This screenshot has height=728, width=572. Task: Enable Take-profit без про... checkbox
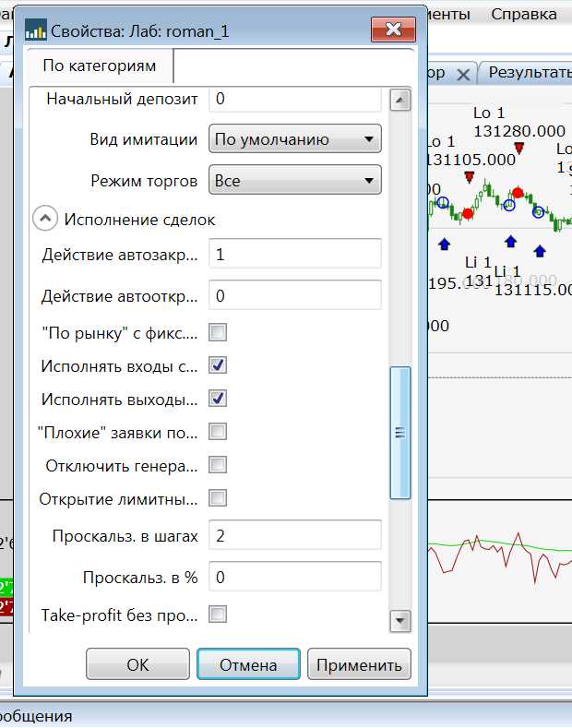[x=218, y=615]
